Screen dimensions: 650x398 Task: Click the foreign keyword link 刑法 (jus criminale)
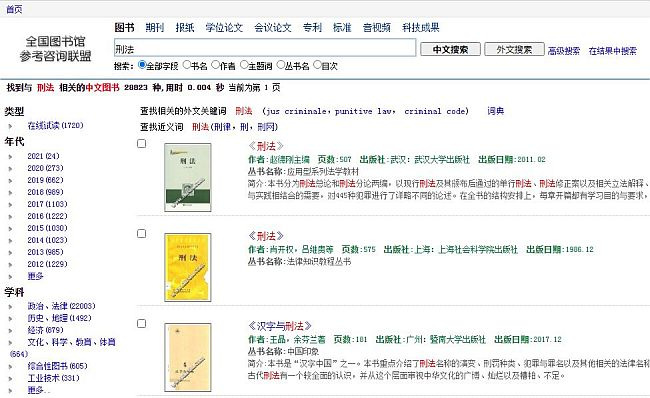244,111
